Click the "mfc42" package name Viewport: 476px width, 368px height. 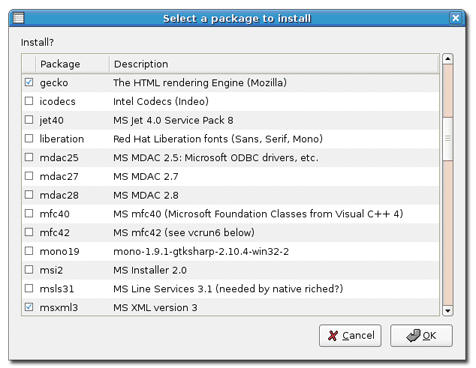click(x=54, y=233)
